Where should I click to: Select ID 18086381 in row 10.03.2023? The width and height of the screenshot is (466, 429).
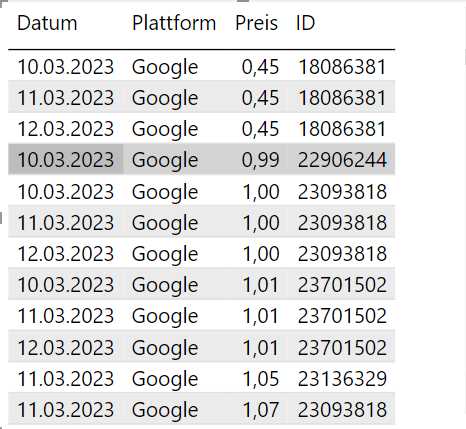click(x=342, y=67)
